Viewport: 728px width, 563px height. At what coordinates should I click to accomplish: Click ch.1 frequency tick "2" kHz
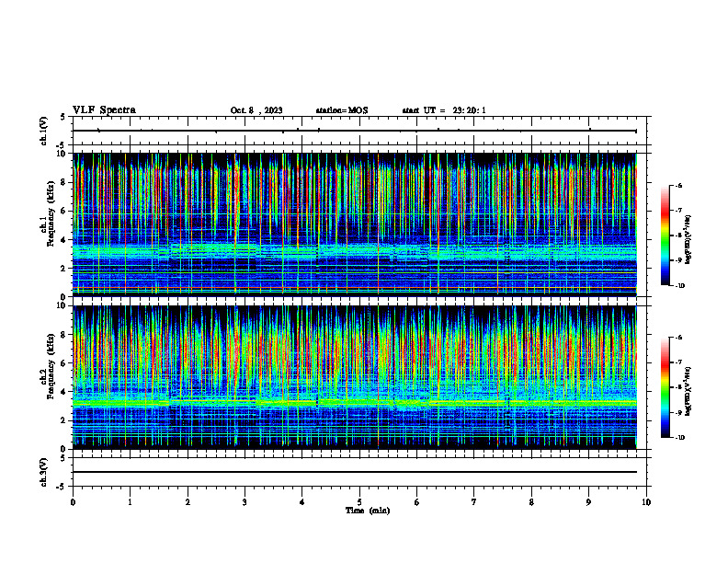(x=63, y=269)
